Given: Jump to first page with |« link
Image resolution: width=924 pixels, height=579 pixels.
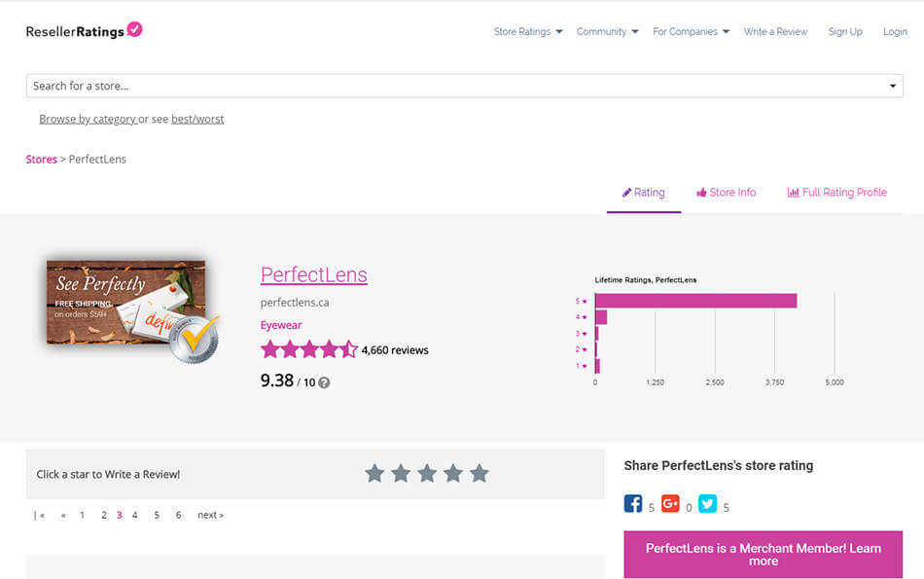Looking at the screenshot, I should tap(40, 515).
